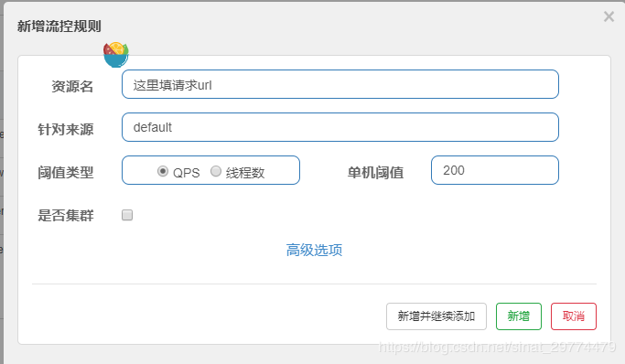Click the green 新增 button
Viewport: 625px width, 364px height.
(519, 316)
